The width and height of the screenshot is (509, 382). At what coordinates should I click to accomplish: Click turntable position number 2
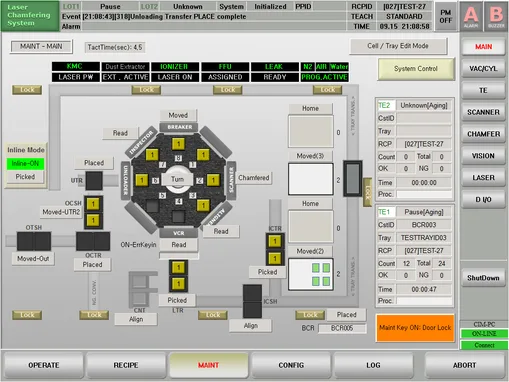coord(199,180)
